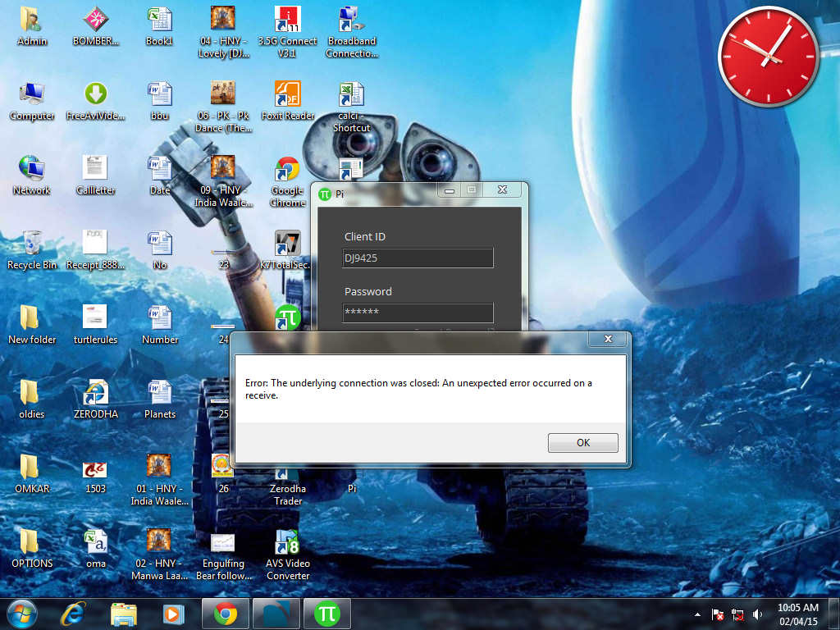Select the turtlerules file icon
This screenshot has height=630, width=840.
pos(96,325)
